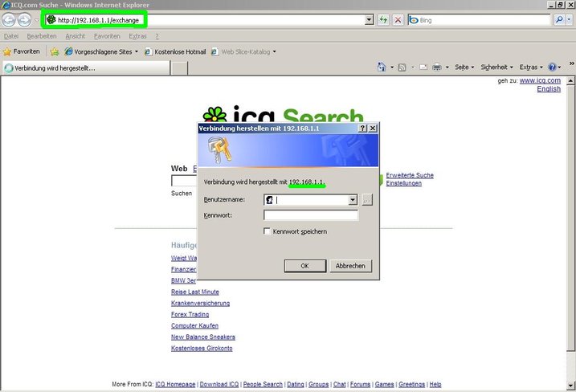Enable the Kennwort speichern checkbox
Screen dimensions: 576x392
coord(268,231)
